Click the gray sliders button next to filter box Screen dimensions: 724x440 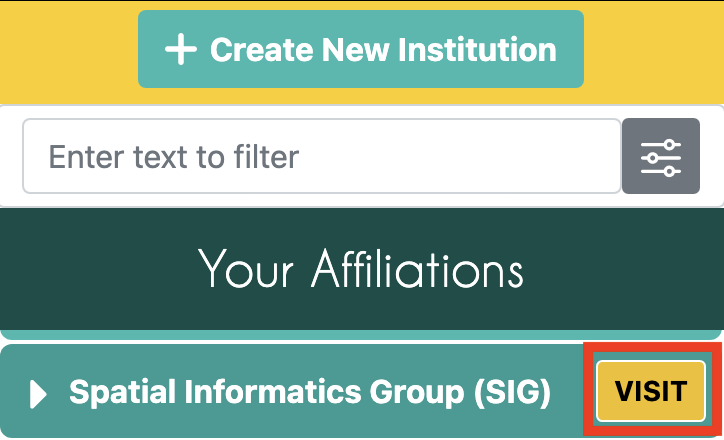661,157
